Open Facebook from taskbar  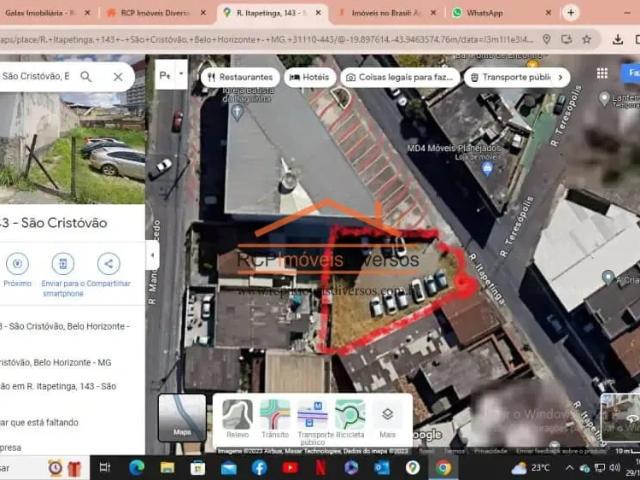point(259,468)
